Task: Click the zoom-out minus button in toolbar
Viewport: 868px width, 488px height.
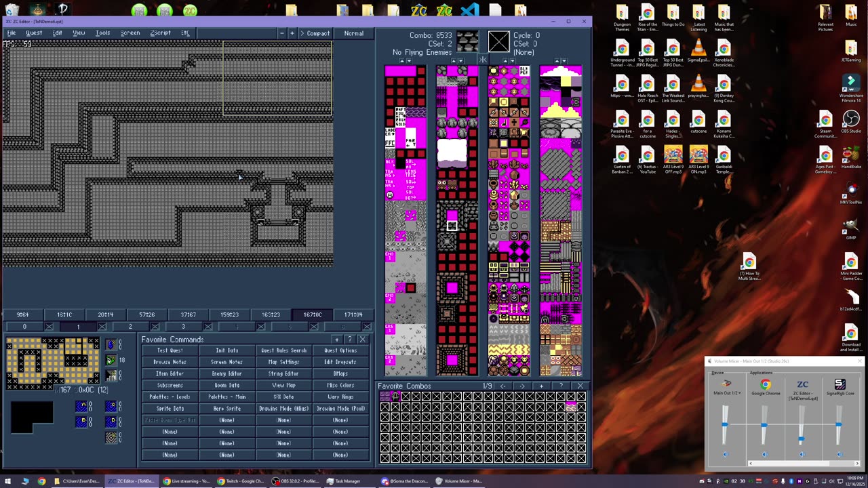Action: (x=281, y=33)
